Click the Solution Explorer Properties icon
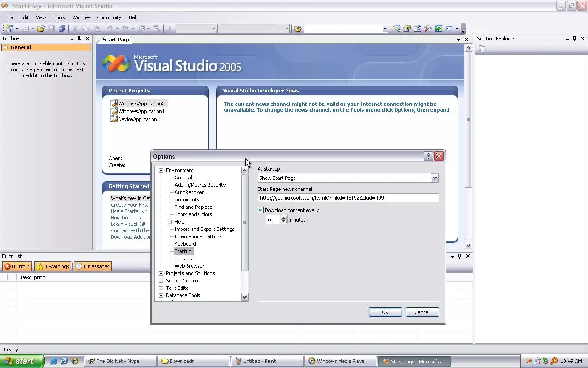 pos(482,49)
